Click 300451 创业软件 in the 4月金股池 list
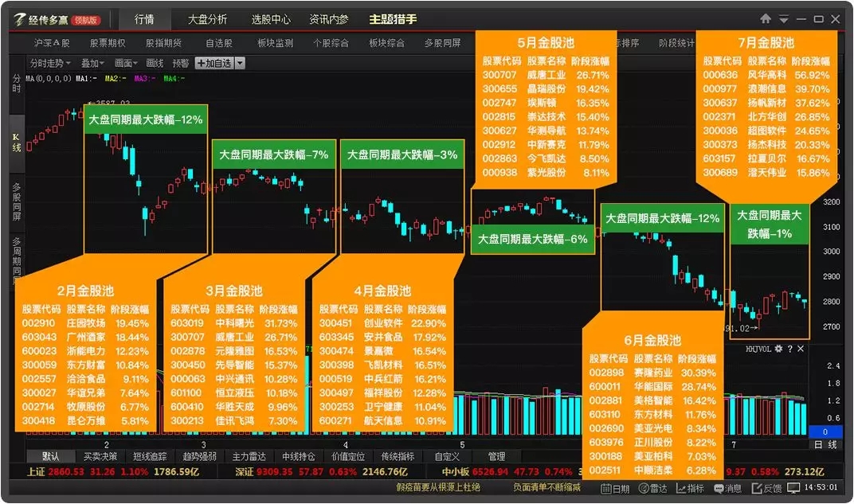This screenshot has width=854, height=504. click(x=383, y=323)
